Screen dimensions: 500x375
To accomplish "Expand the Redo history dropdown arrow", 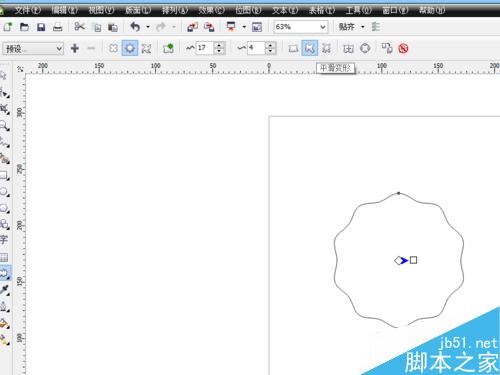I will tap(174, 27).
